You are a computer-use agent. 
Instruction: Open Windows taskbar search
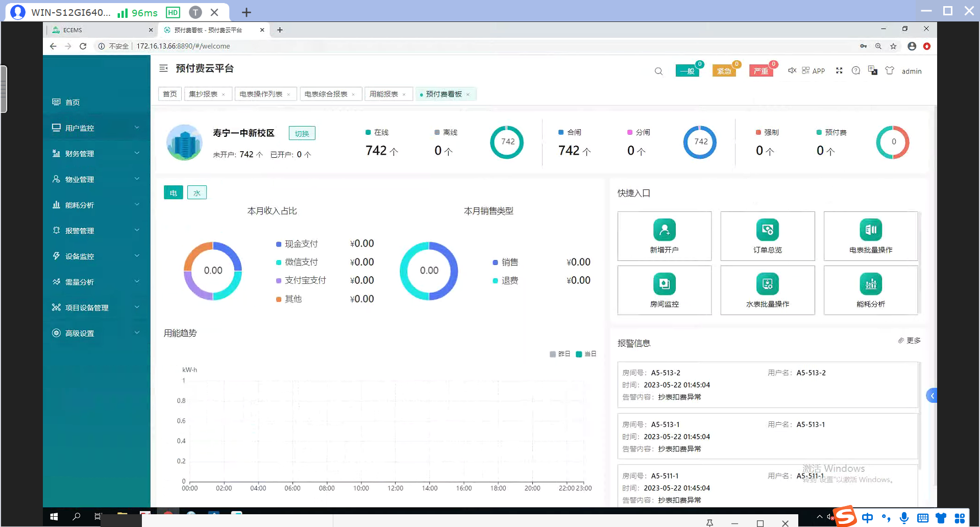pos(77,517)
